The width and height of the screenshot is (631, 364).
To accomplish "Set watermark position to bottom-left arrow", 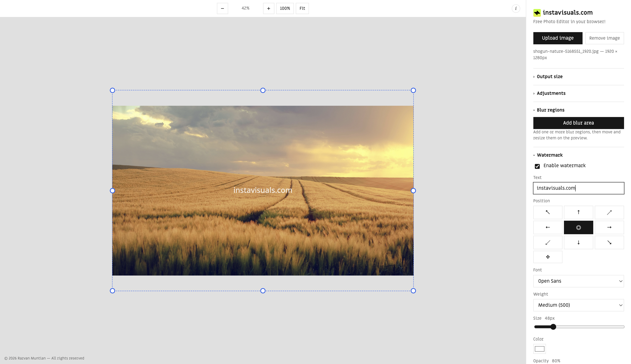I will click(548, 242).
